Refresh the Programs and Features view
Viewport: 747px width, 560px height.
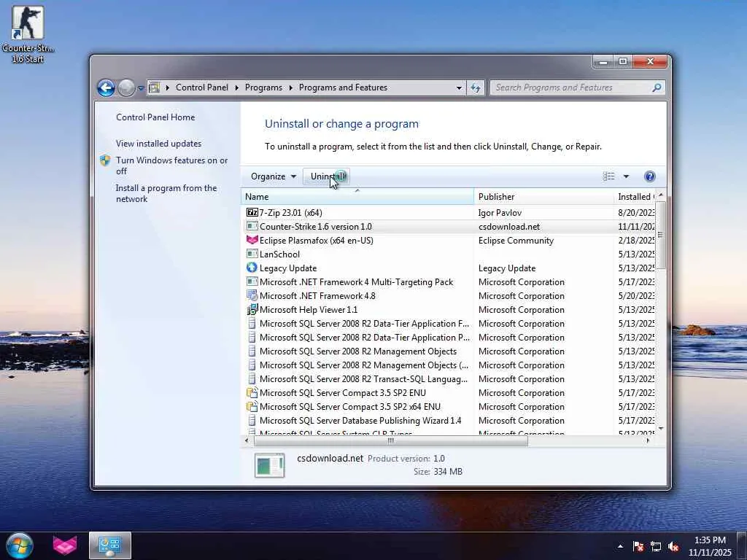click(x=476, y=87)
